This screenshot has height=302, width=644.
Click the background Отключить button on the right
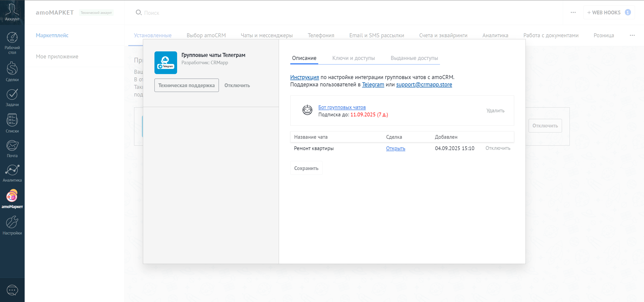pos(545,126)
